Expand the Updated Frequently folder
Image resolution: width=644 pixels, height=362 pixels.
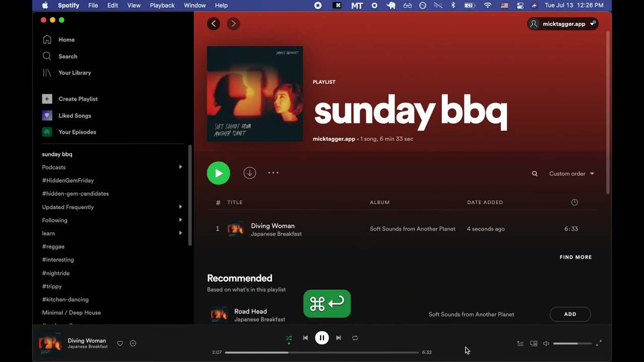pyautogui.click(x=181, y=207)
